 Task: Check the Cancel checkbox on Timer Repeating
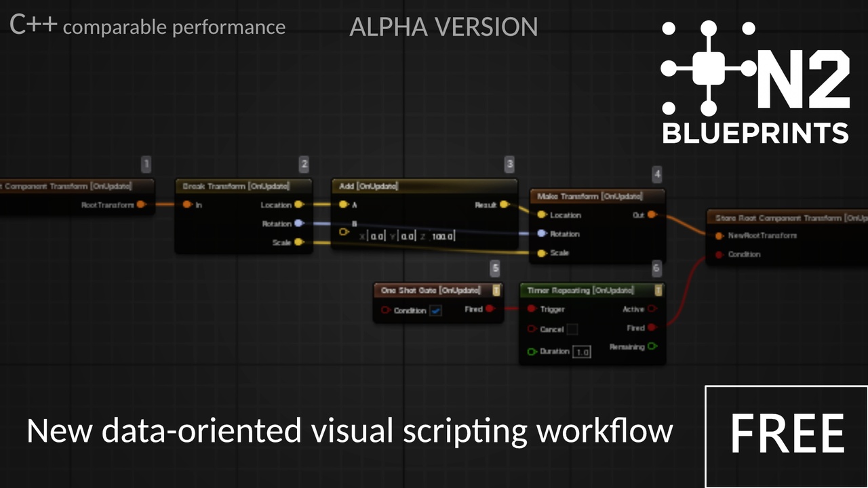[572, 329]
